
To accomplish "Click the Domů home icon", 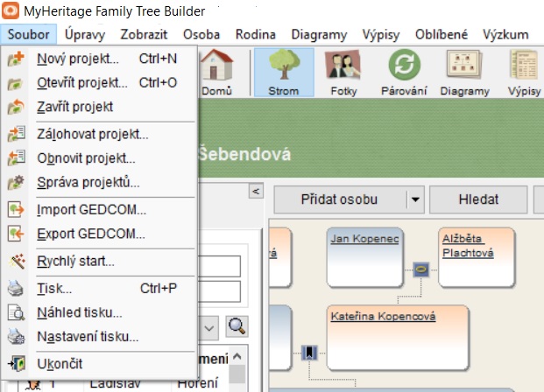I will tap(216, 72).
